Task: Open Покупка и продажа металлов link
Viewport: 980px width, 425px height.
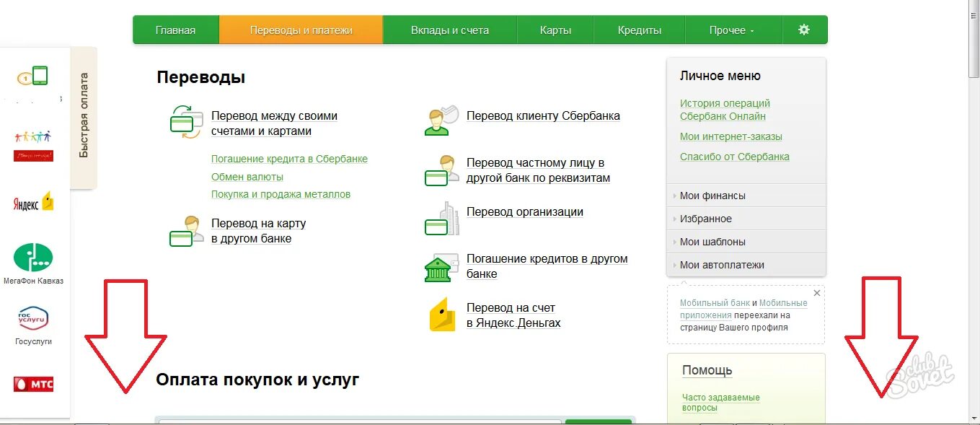Action: click(x=281, y=194)
